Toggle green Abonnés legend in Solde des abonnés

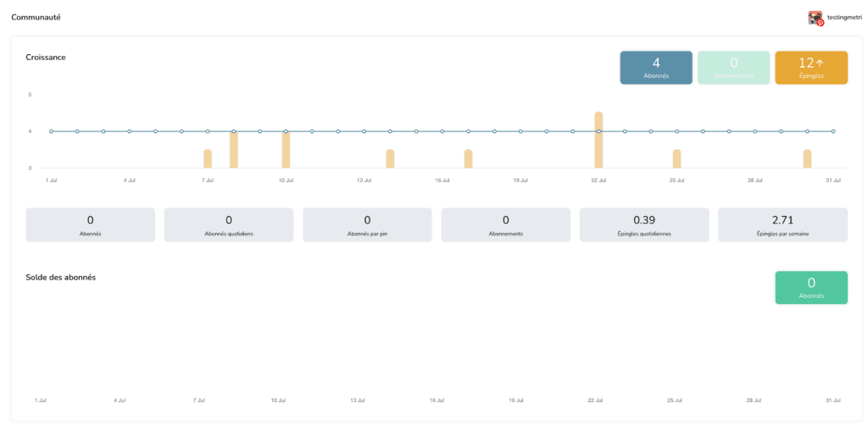810,288
